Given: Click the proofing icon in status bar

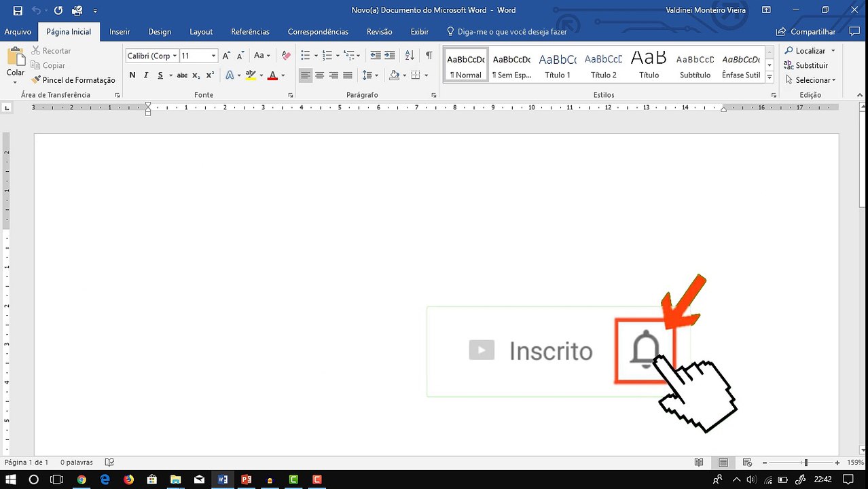Looking at the screenshot, I should tap(109, 463).
